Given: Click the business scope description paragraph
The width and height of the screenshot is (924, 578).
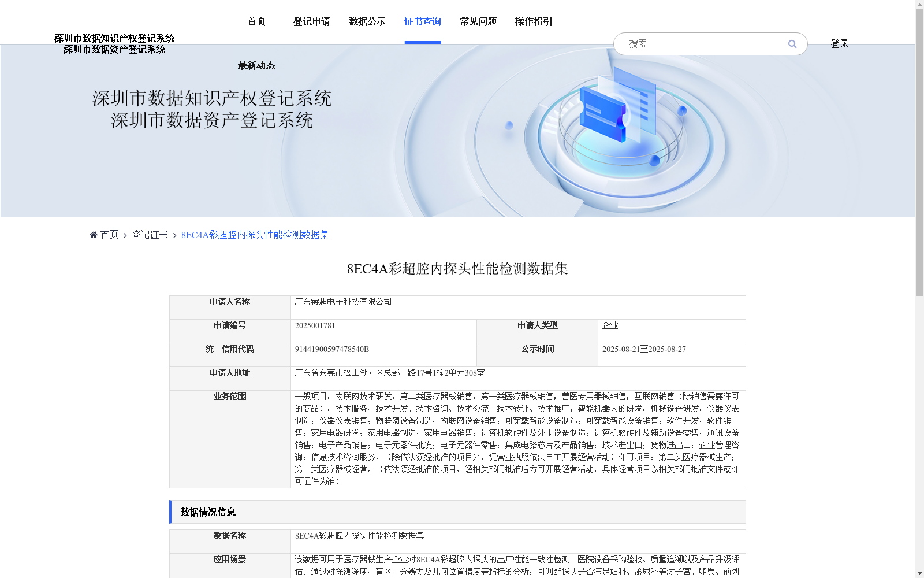Looking at the screenshot, I should tap(517, 439).
